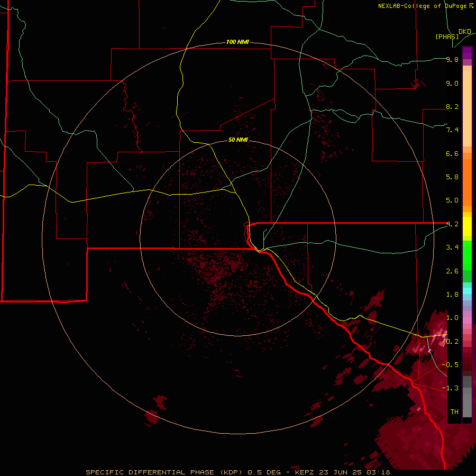This screenshot has width=476, height=476.
Task: Click the 8.2 value on the color scale
Action: 452,106
